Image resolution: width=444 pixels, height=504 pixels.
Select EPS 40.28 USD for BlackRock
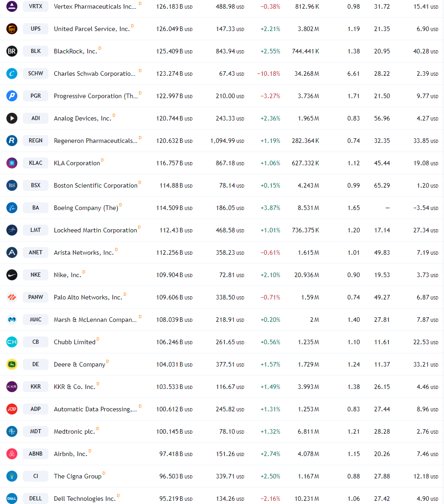[x=426, y=52]
